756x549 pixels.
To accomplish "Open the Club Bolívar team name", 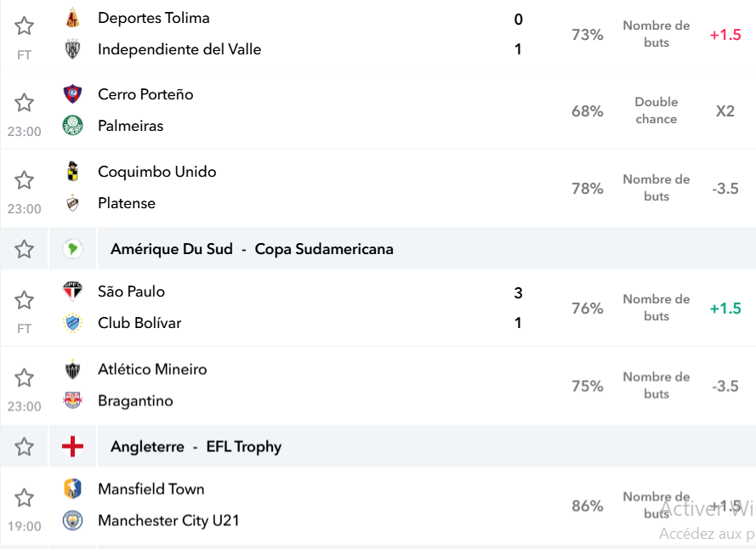I will pos(139,323).
